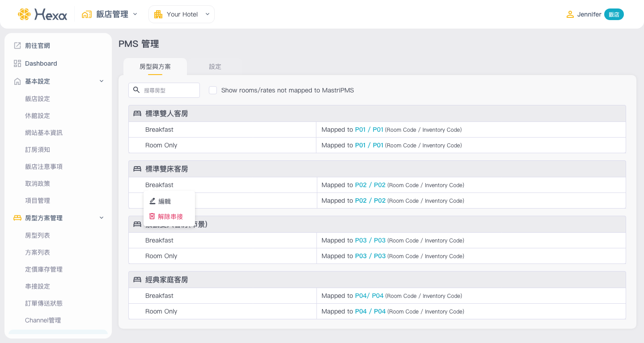Collapse the 基本設定 sidebar section
The height and width of the screenshot is (343, 644).
tap(102, 81)
